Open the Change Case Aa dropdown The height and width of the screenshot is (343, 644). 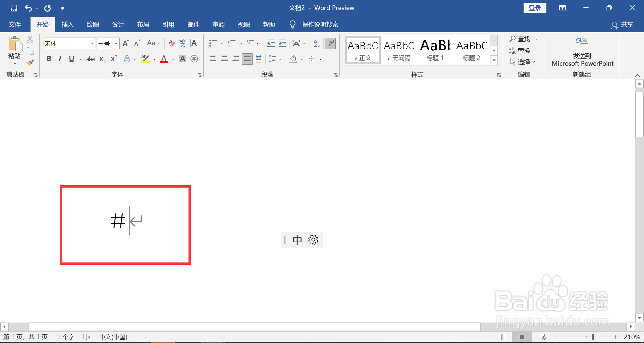pos(154,43)
